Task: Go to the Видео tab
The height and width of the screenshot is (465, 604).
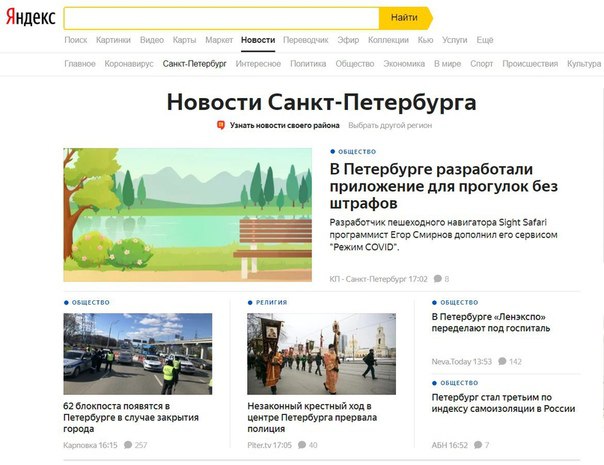Action: click(152, 40)
